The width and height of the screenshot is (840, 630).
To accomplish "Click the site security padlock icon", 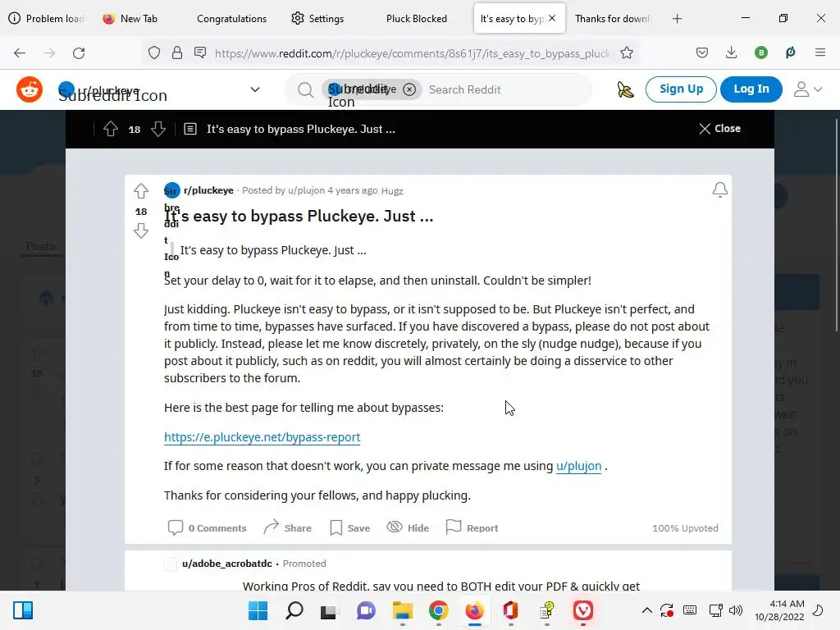I will click(177, 52).
